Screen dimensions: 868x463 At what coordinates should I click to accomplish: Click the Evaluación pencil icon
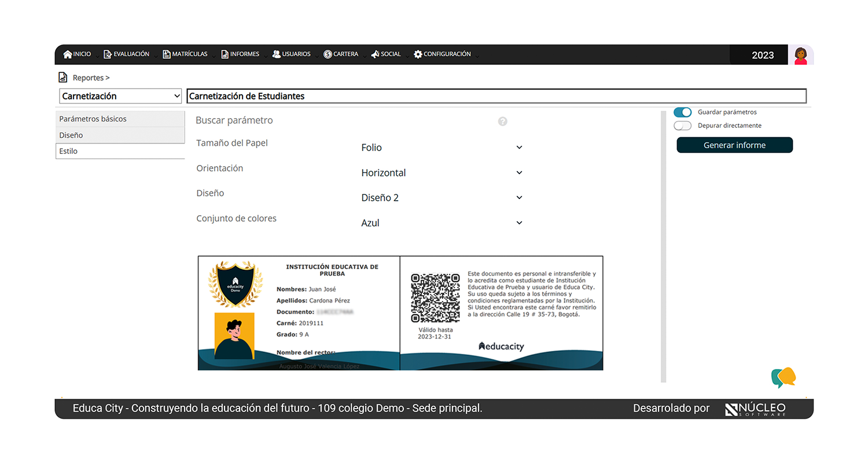108,54
